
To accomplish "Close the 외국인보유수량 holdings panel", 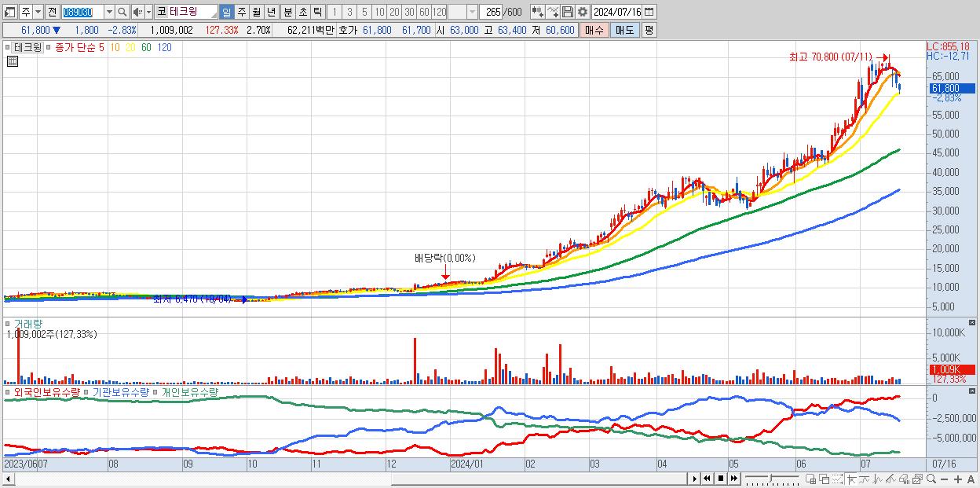I will 972,391.
